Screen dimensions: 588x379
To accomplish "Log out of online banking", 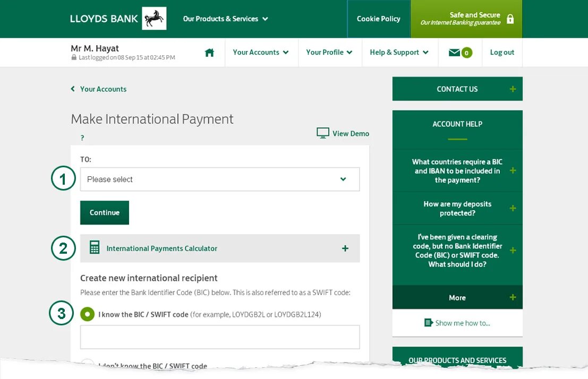I will 502,53.
